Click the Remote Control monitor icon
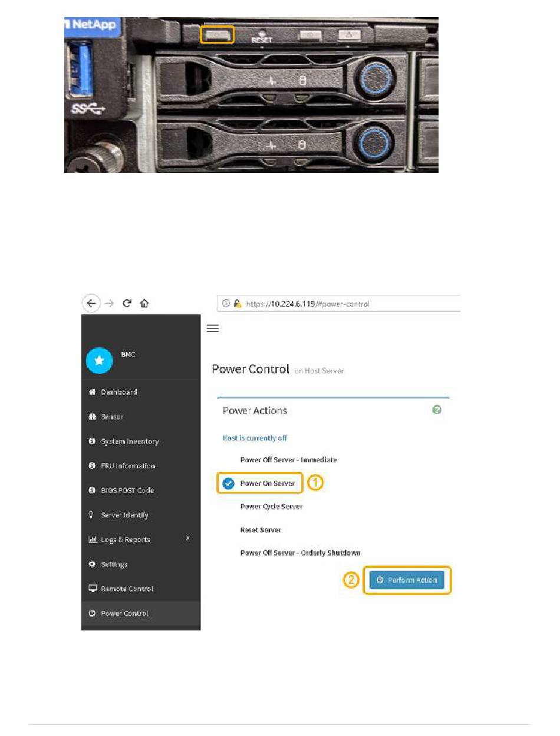 coord(93,589)
